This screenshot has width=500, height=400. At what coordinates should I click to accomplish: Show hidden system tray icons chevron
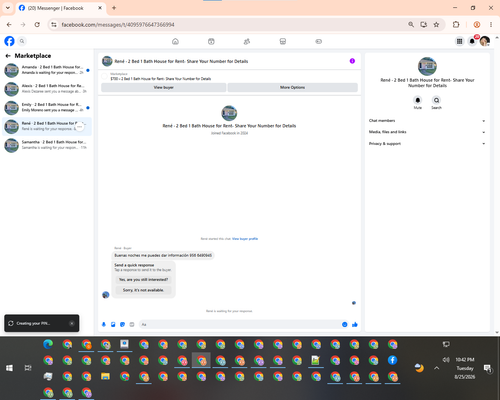pyautogui.click(x=437, y=368)
